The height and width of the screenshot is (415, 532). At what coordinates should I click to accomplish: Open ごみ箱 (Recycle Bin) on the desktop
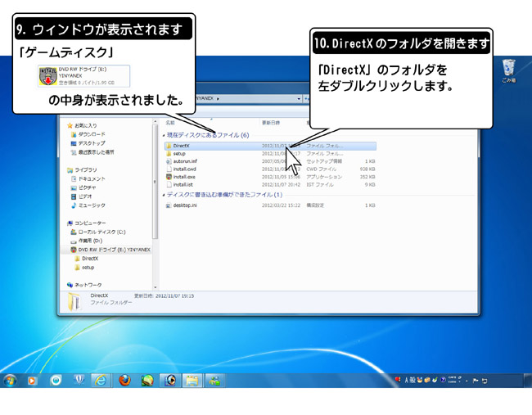tap(509, 71)
